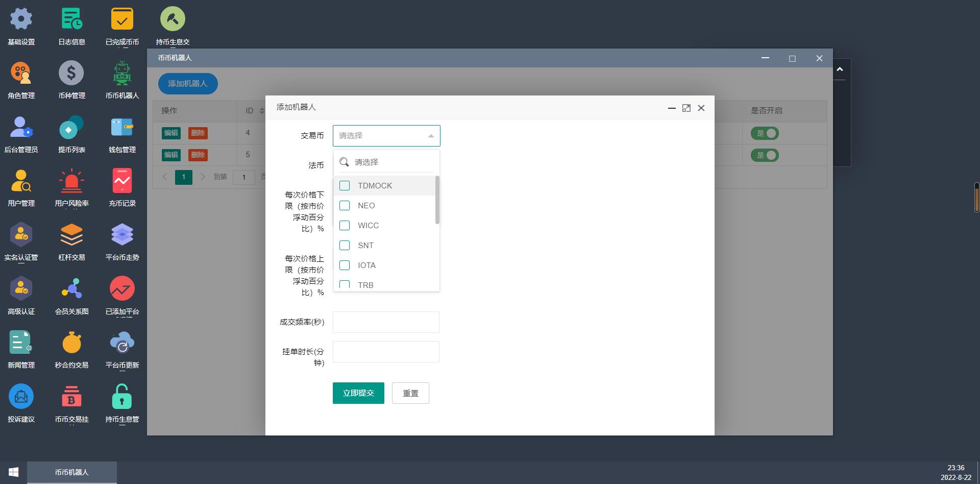Click the 挂单时长(分钟) input field
The image size is (980, 484).
(386, 352)
